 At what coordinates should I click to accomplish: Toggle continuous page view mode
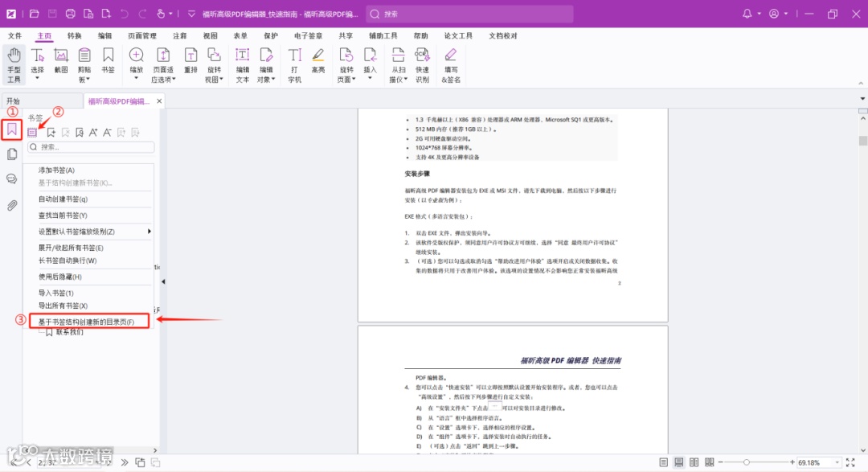click(x=678, y=462)
